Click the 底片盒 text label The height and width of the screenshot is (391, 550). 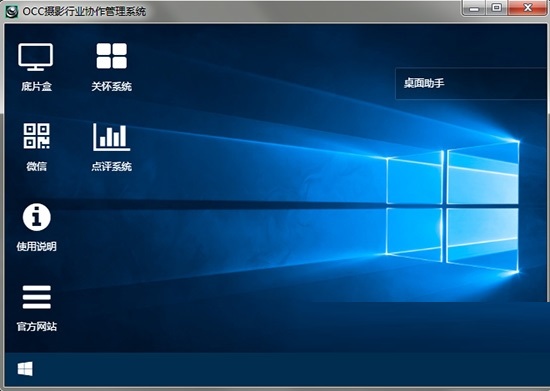click(36, 86)
